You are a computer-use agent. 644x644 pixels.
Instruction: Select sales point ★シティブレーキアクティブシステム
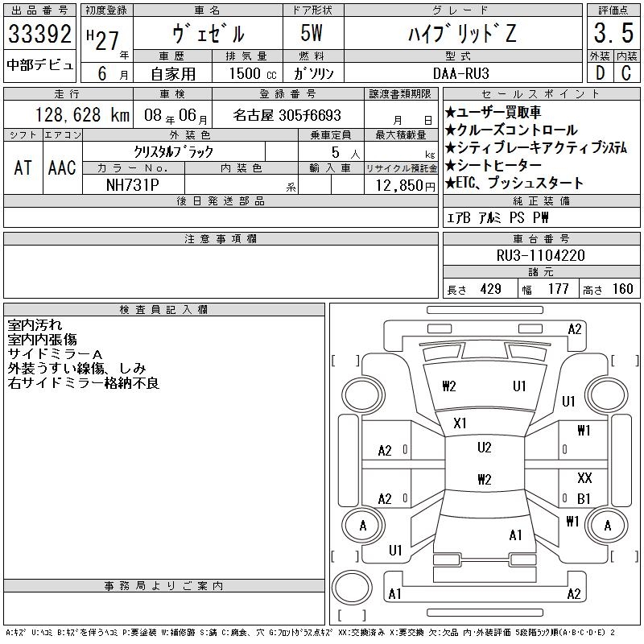535,147
